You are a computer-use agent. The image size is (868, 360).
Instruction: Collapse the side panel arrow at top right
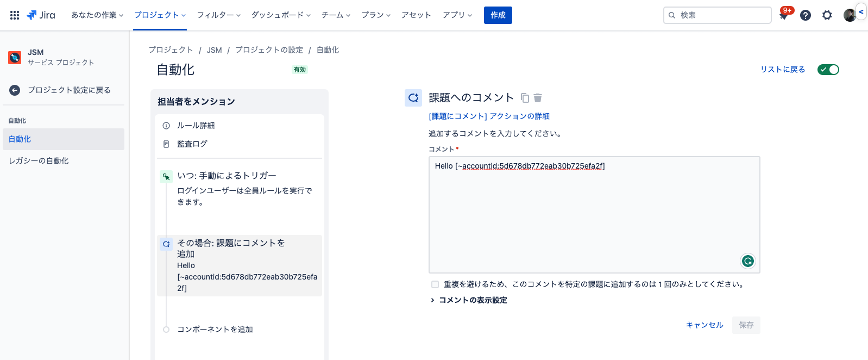point(861,11)
